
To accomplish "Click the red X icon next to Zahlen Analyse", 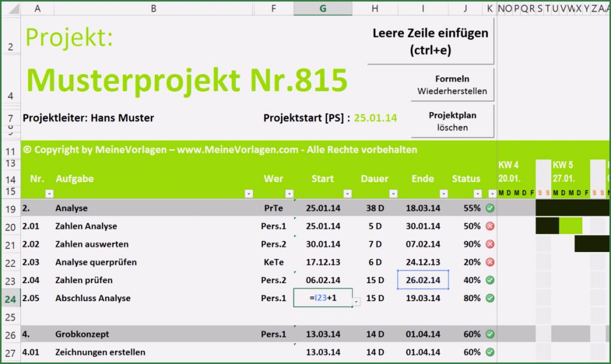I will click(x=489, y=226).
